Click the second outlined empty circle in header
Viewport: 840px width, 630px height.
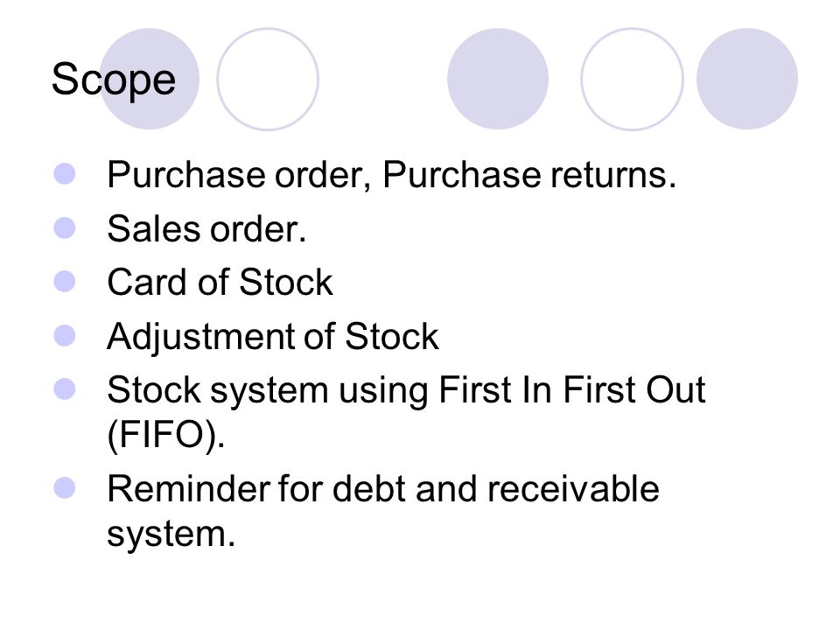coord(632,79)
